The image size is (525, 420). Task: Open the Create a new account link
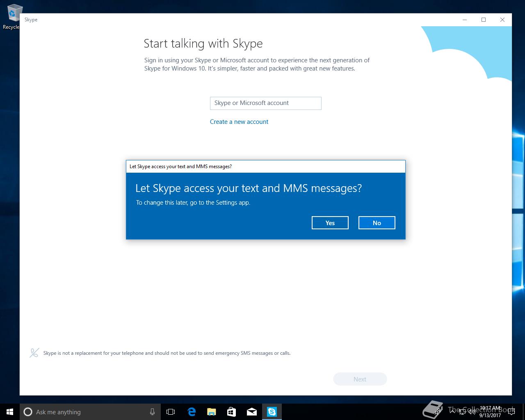(x=239, y=122)
